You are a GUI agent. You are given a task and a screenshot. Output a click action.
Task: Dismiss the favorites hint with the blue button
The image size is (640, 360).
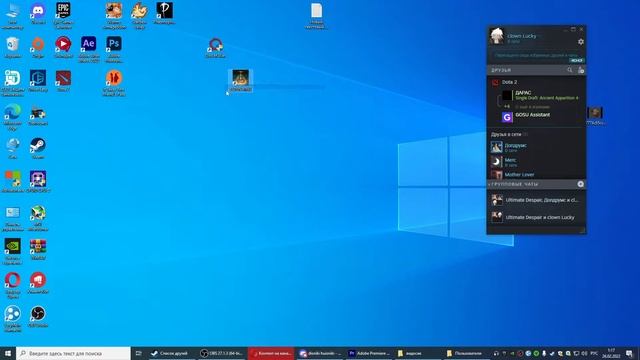(577, 60)
